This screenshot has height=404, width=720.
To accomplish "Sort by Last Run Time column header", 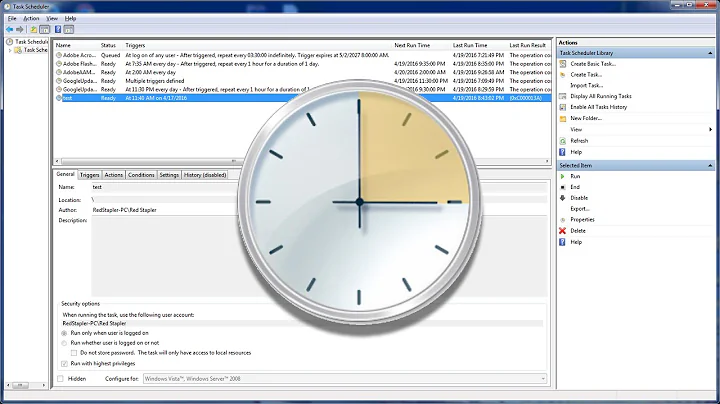I will click(x=470, y=45).
